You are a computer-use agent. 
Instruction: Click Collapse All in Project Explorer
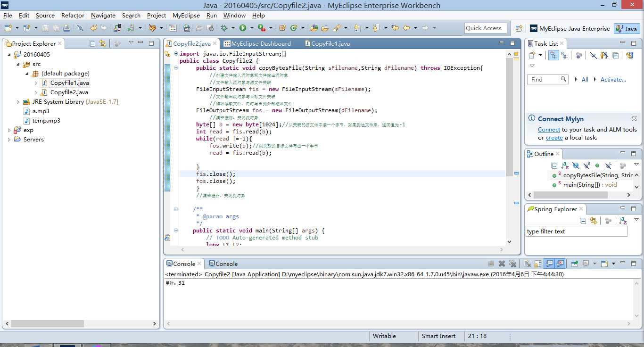tap(92, 43)
